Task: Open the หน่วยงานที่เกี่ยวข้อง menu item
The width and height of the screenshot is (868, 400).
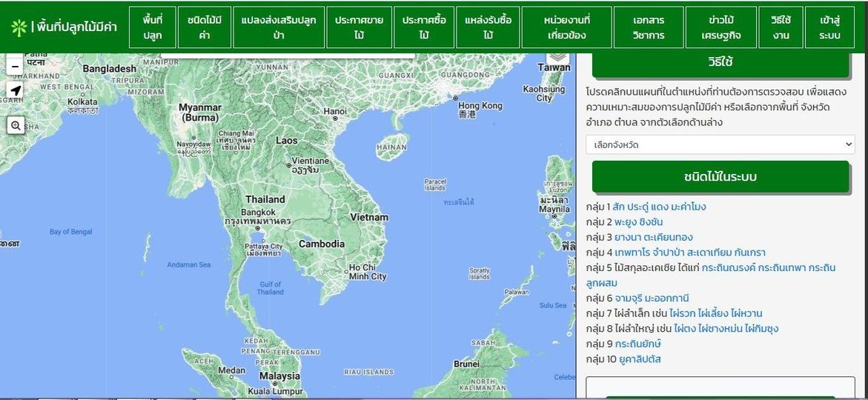Action: pyautogui.click(x=567, y=27)
